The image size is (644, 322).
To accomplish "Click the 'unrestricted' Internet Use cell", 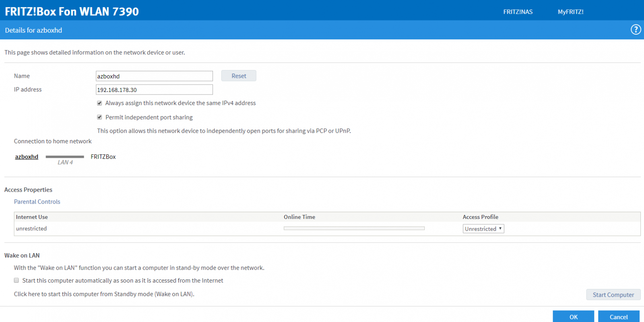I will [x=31, y=229].
